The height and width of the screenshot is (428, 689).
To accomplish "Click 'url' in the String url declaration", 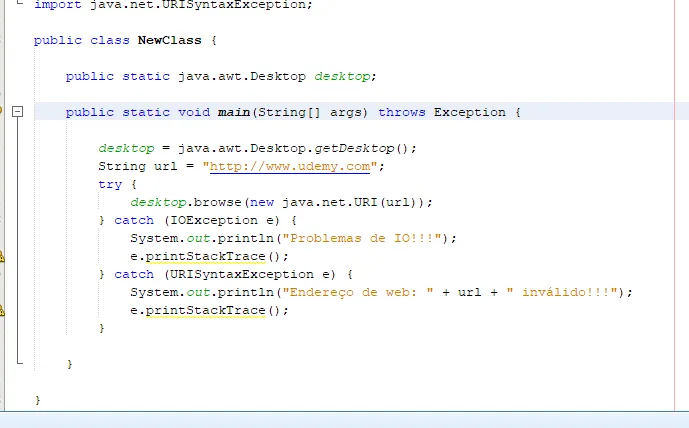I will pyautogui.click(x=166, y=167).
